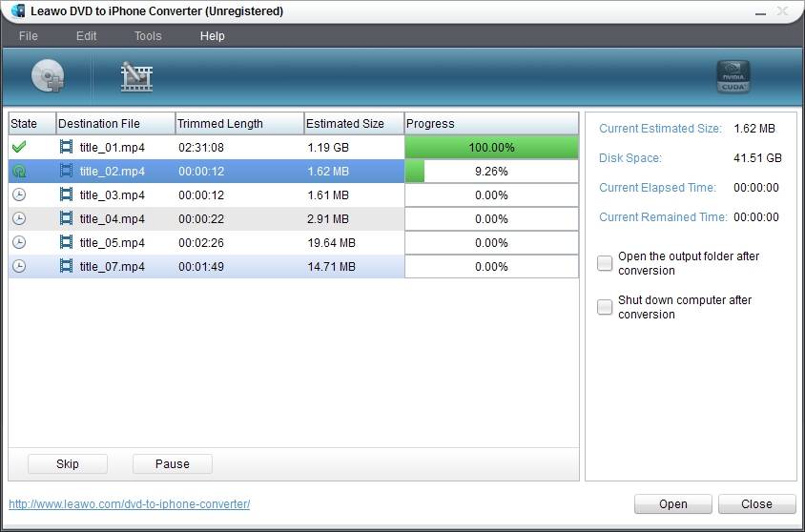Follow the leawo.com dvd-to-iphone-converter link
This screenshot has width=805, height=532.
(130, 504)
